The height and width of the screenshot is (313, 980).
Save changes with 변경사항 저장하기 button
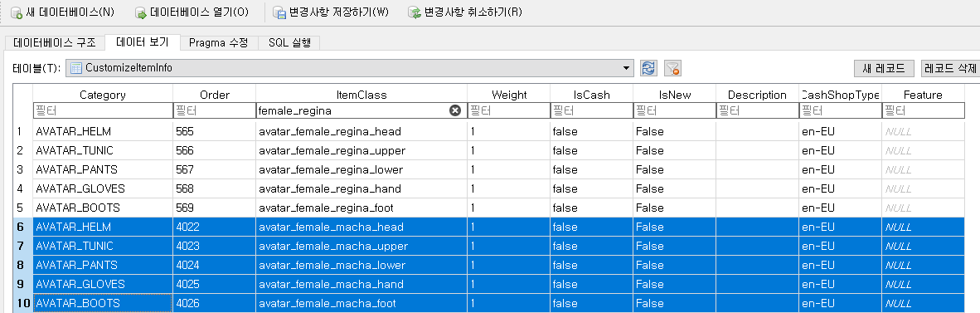[331, 12]
